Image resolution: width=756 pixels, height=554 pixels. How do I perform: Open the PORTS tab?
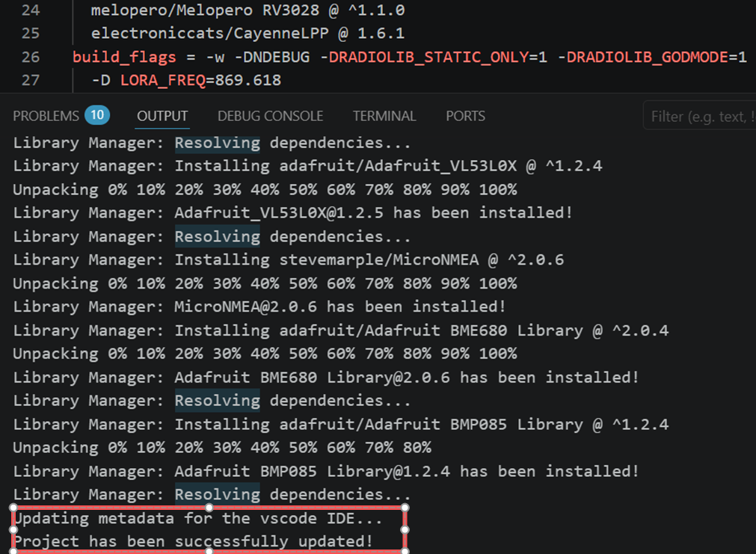465,116
